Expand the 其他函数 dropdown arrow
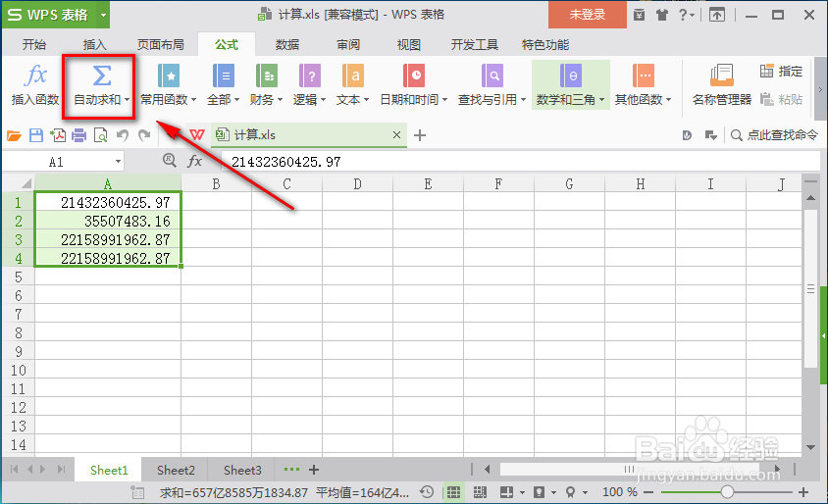Viewport: 828px width, 504px height. (668, 100)
